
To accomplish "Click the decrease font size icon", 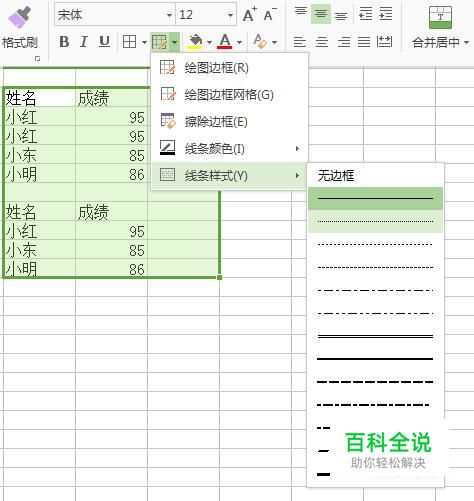I will tap(270, 15).
